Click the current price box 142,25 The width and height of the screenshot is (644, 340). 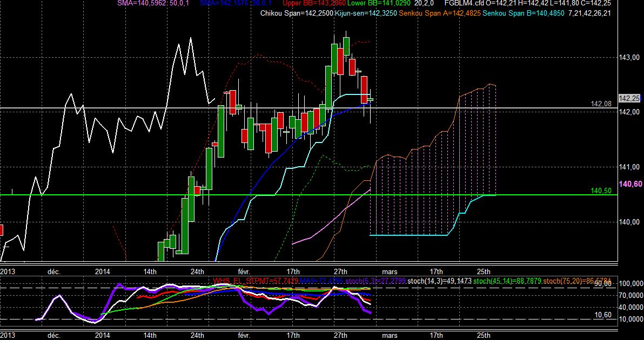coord(629,98)
